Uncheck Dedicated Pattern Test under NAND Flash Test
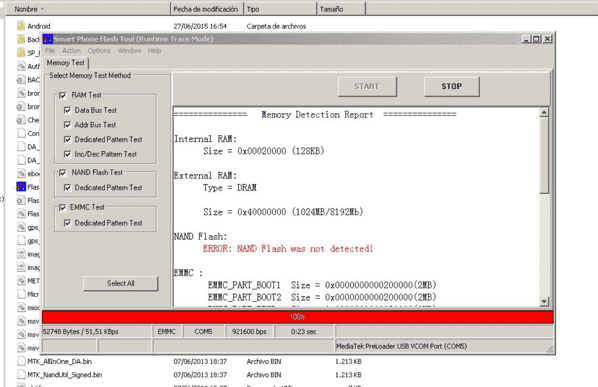This screenshot has width=598, height=387. pos(68,188)
